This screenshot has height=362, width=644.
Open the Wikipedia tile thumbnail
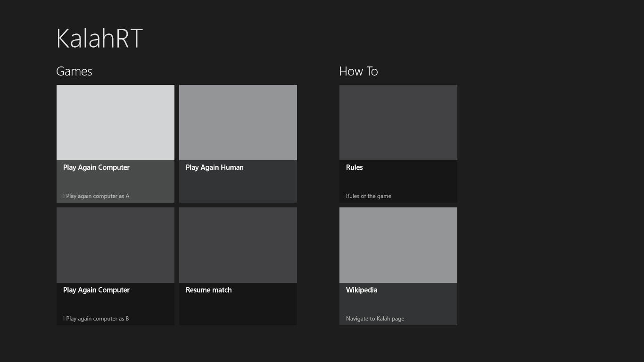pyautogui.click(x=398, y=245)
